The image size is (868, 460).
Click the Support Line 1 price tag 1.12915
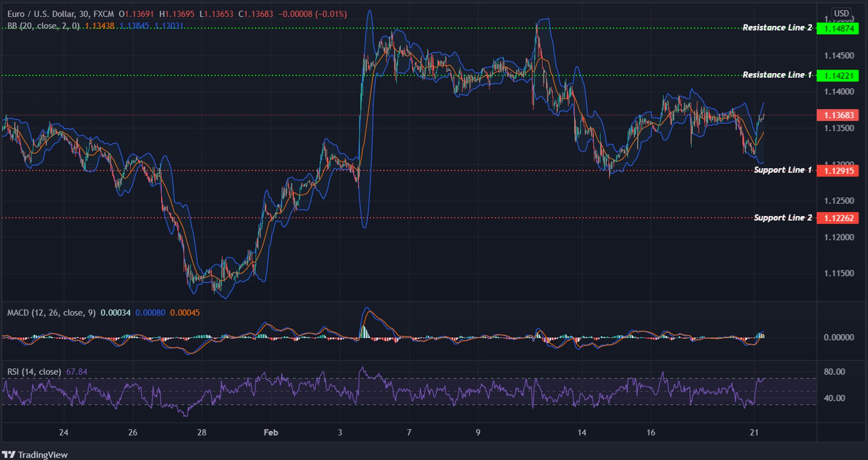pos(837,171)
